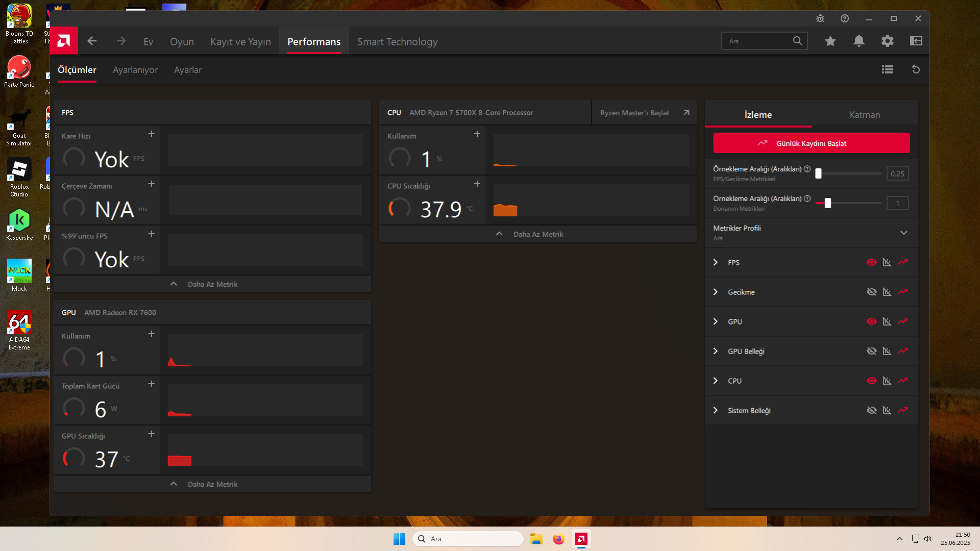The width and height of the screenshot is (980, 551).
Task: Add GPU Kullanım metric with plus icon
Action: coord(152,334)
